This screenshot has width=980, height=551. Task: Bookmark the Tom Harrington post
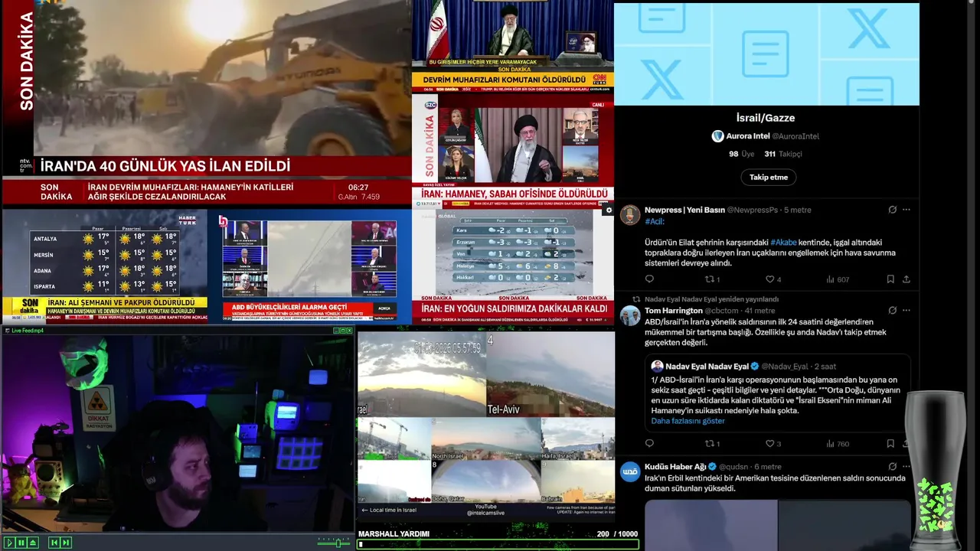point(890,443)
